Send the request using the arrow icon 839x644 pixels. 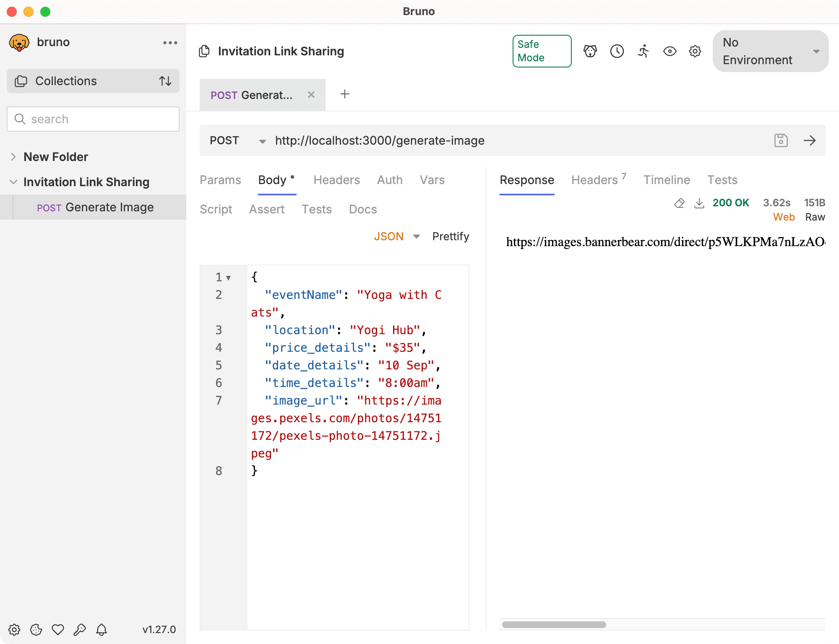point(810,140)
